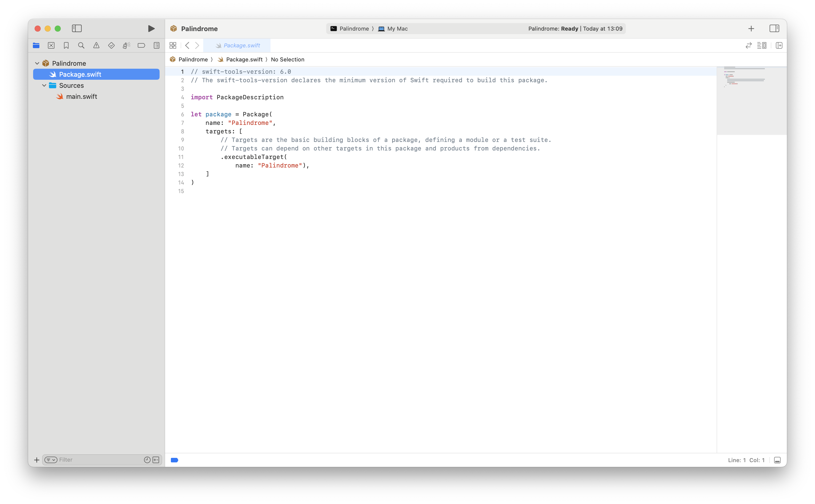Open the Find navigator magnifier icon

point(81,46)
